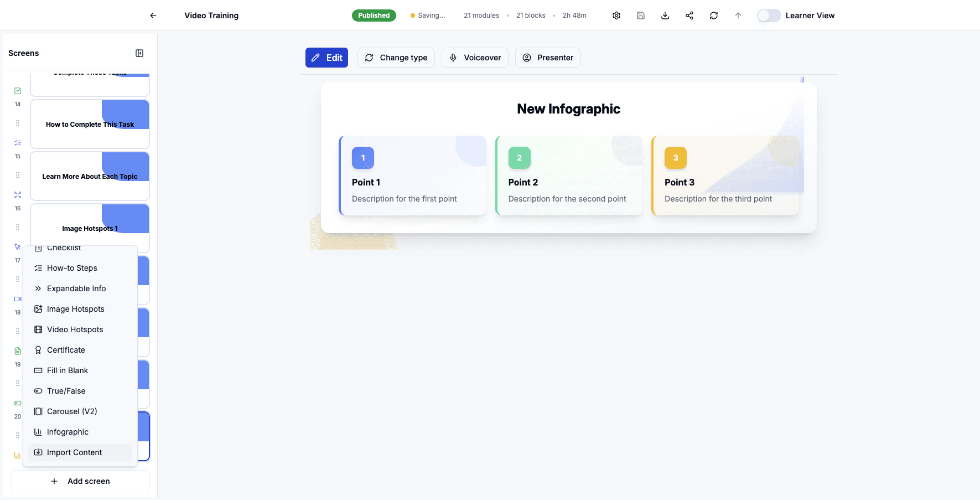
Task: Click the refresh/sync icon in the toolbar
Action: (x=713, y=15)
